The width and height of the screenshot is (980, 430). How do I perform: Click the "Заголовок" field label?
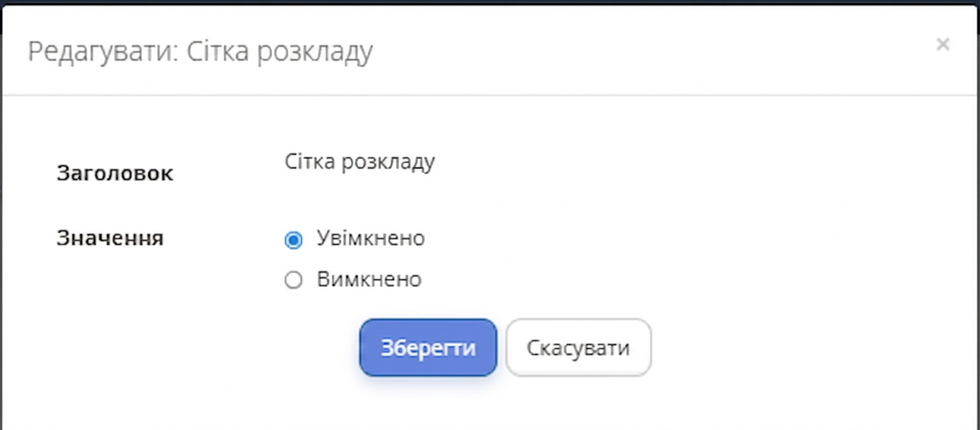tap(115, 173)
